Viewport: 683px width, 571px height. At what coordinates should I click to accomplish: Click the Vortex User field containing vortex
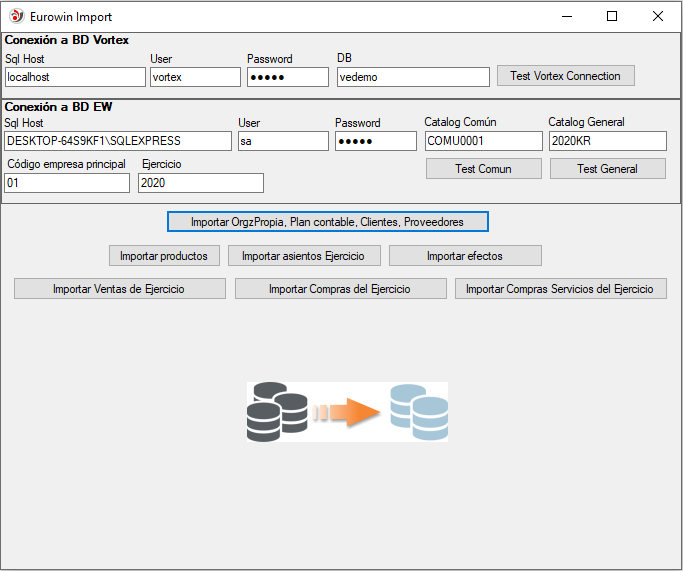point(195,77)
